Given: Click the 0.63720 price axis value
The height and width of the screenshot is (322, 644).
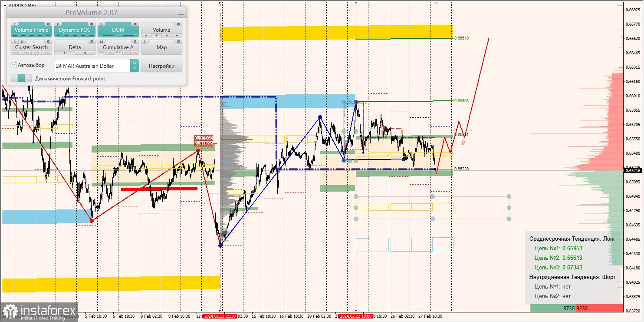Looking at the screenshot, I should tap(632, 311).
